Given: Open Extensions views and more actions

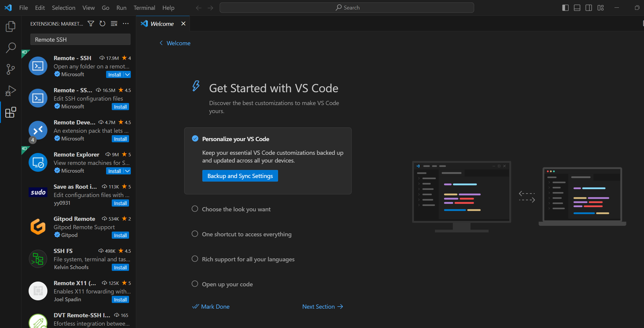Looking at the screenshot, I should click(126, 24).
